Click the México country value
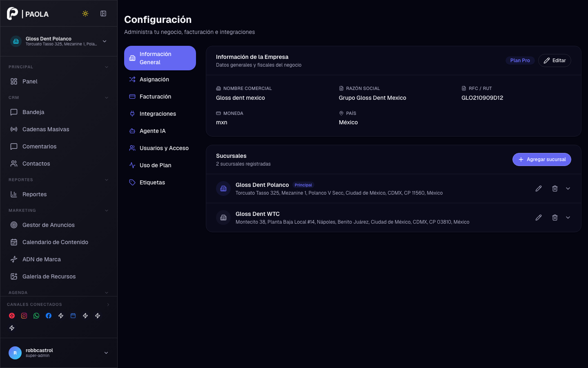This screenshot has width=588, height=368. pyautogui.click(x=348, y=122)
